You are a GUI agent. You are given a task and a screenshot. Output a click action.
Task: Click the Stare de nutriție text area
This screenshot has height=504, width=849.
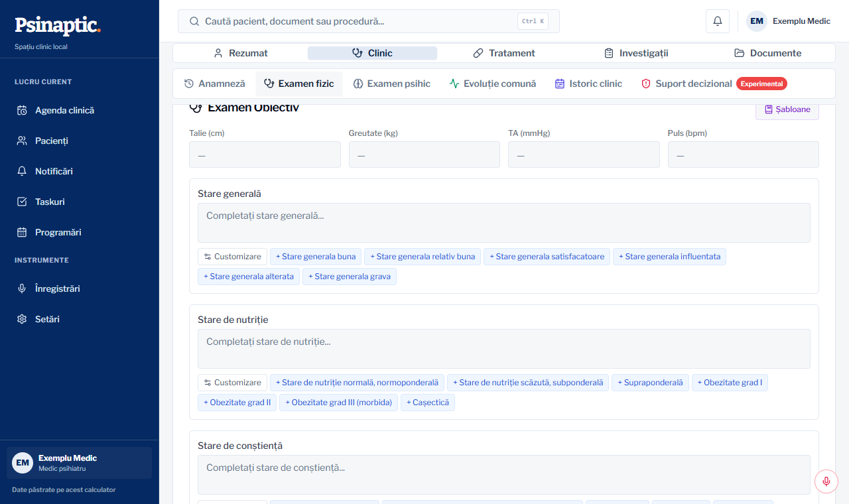click(504, 349)
